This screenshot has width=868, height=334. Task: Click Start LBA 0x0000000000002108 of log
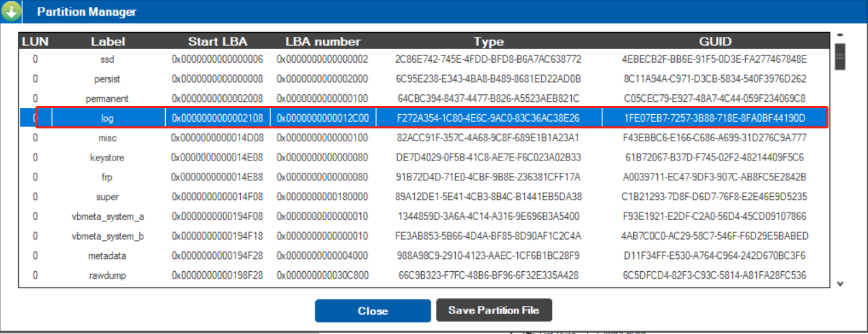[x=218, y=119]
